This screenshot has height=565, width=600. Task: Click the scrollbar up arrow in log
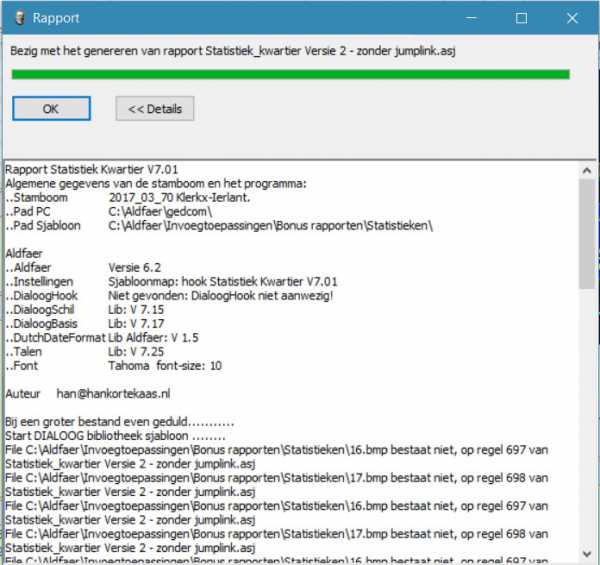(x=587, y=169)
